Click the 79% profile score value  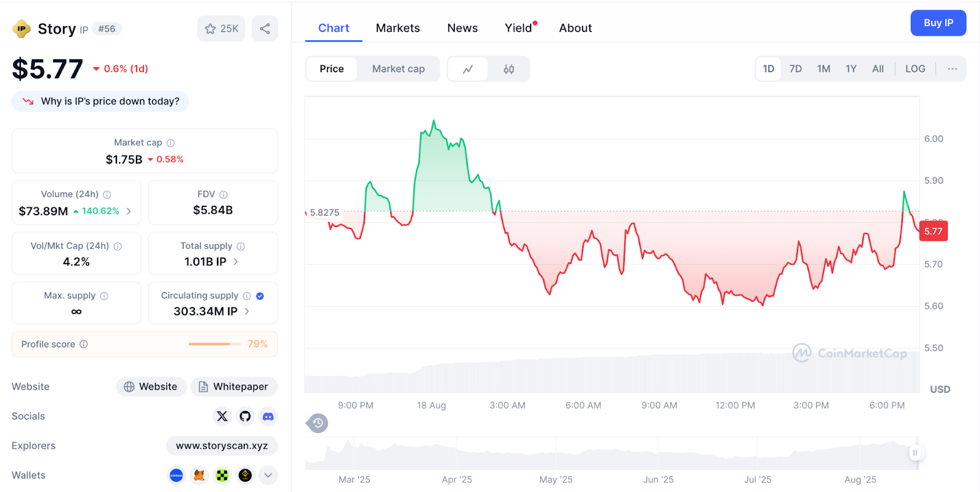pyautogui.click(x=257, y=344)
